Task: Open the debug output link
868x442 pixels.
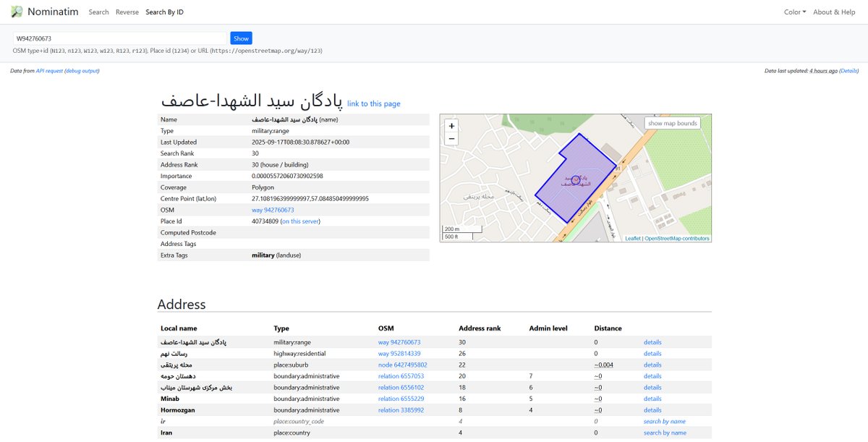Action: 81,71
